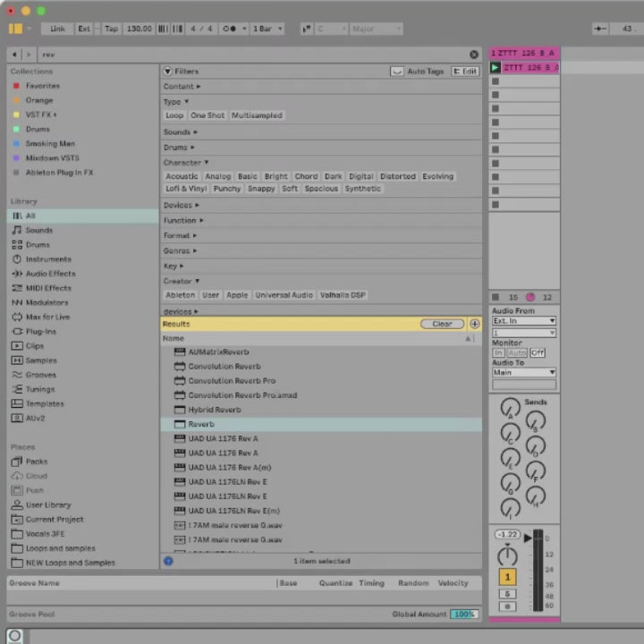Select the Reverb item in results

click(x=201, y=424)
